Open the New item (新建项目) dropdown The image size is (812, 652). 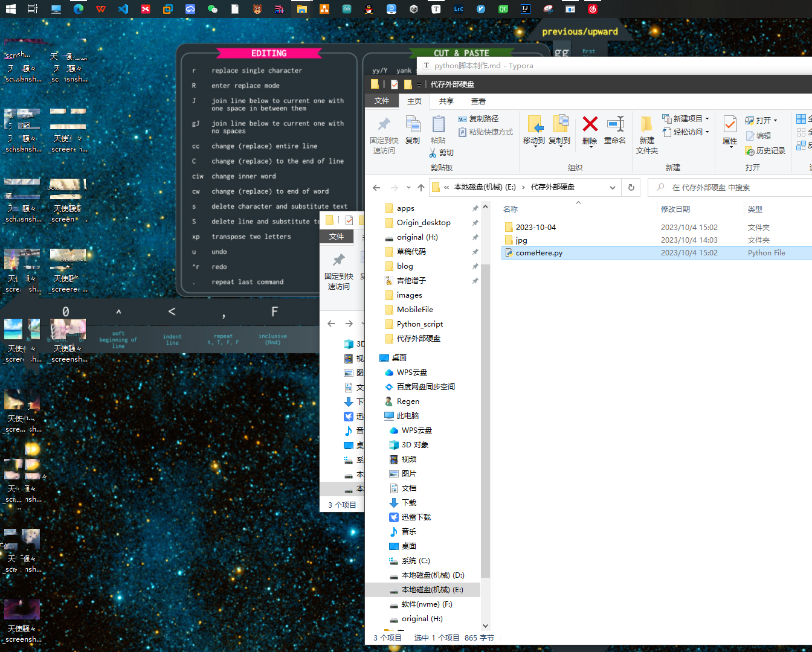[x=686, y=118]
